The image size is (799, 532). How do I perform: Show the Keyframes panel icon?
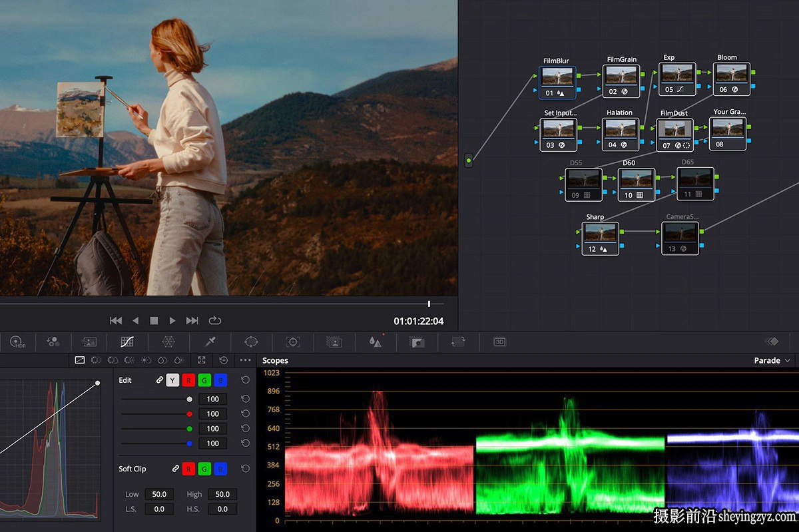pos(772,342)
